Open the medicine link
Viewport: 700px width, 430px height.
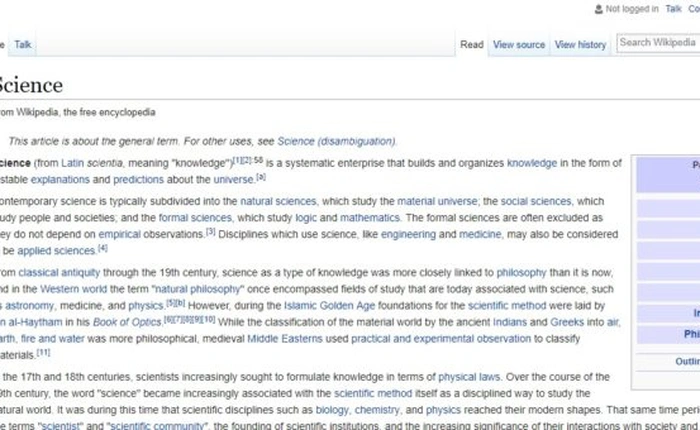click(x=480, y=235)
